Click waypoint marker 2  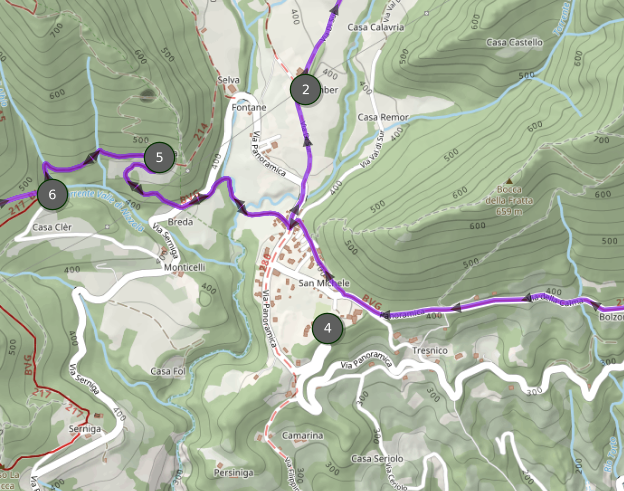[306, 90]
